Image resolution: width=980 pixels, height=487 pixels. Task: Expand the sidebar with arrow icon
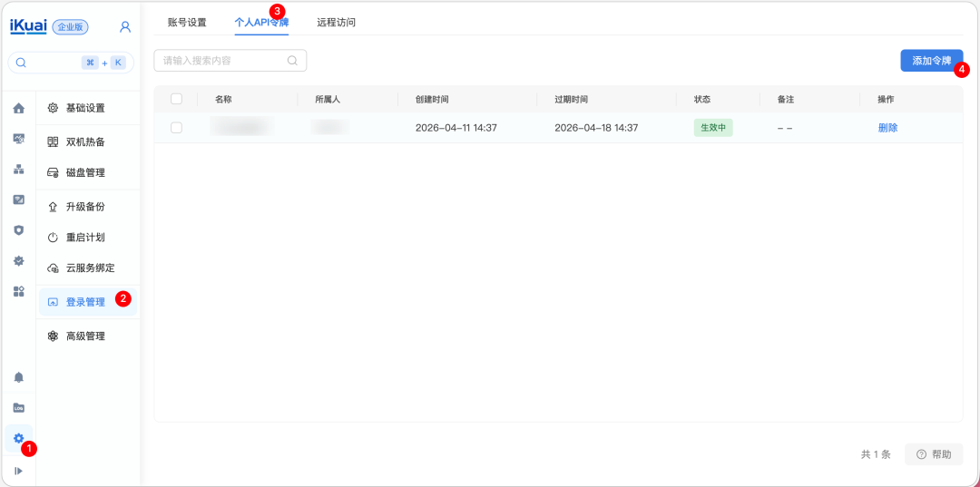pos(19,471)
